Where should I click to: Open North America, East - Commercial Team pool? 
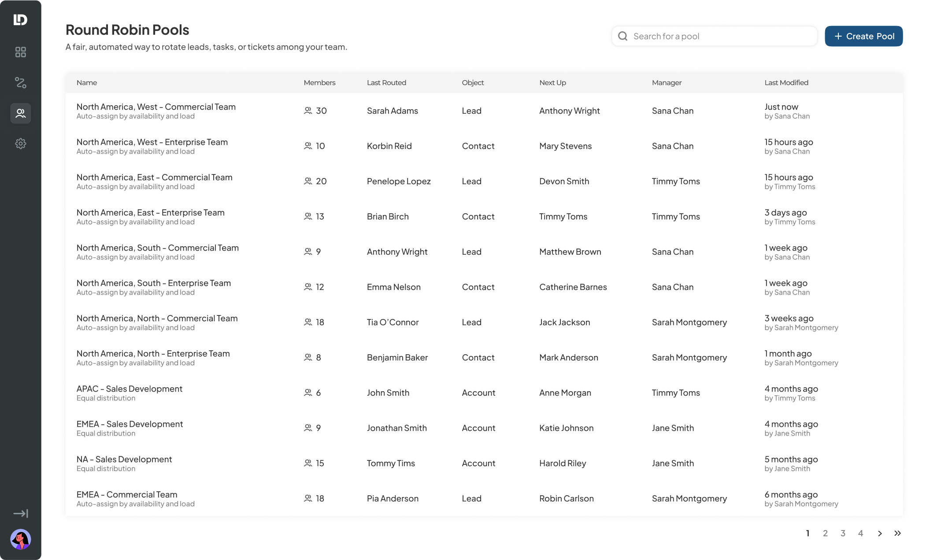point(154,178)
